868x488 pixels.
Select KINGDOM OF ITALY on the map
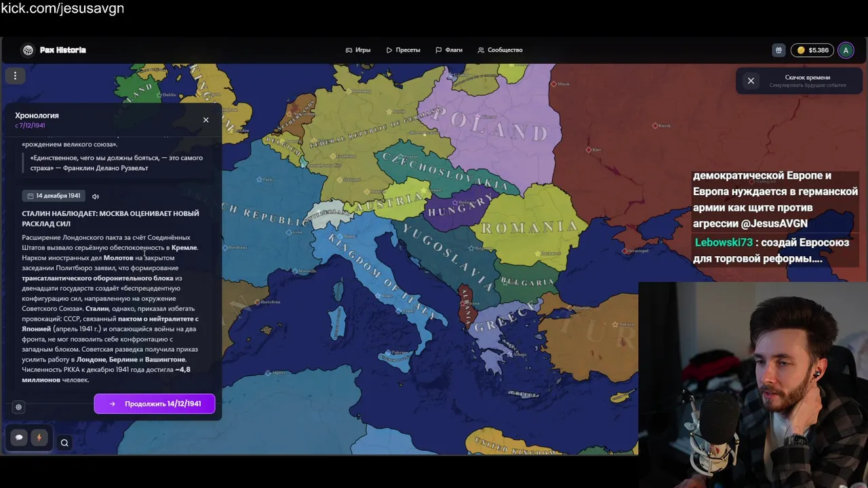point(382,277)
